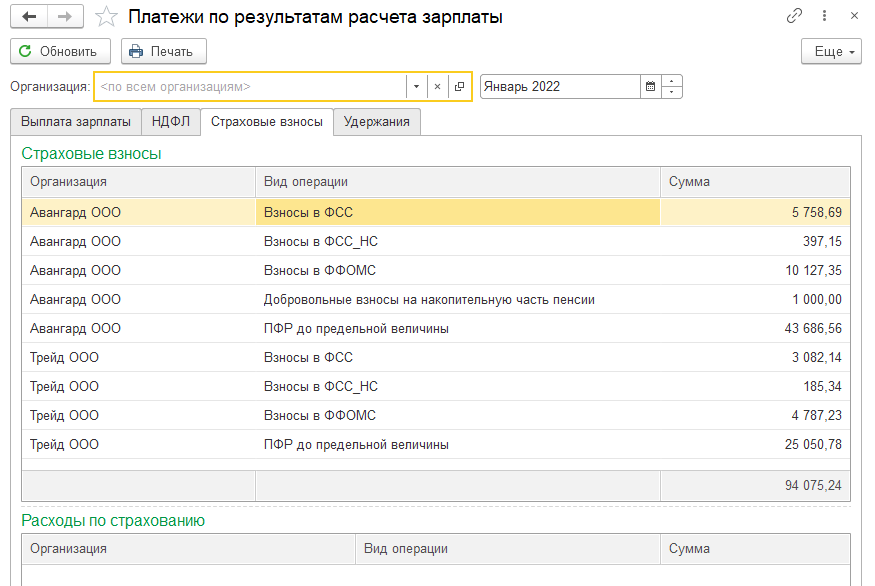This screenshot has width=875, height=586.
Task: Add page to favorites with star icon
Action: (105, 17)
